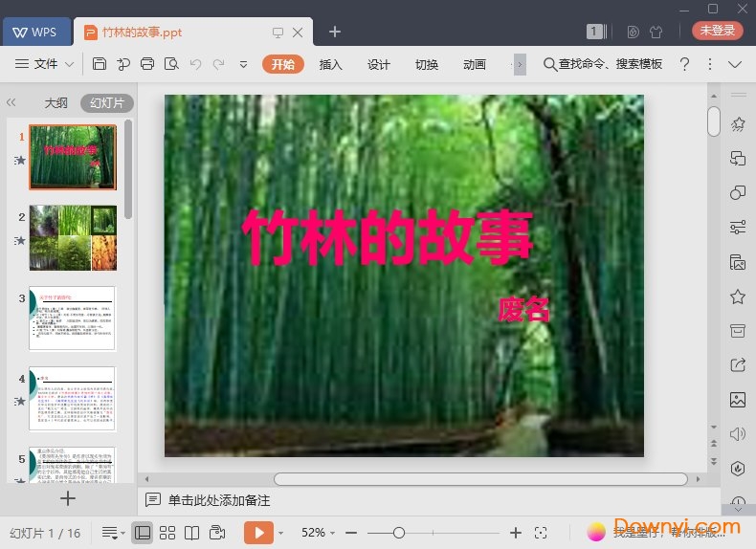Close the 竹林的故事.ppt tab
Screen dimensions: 756x549
coord(298,33)
